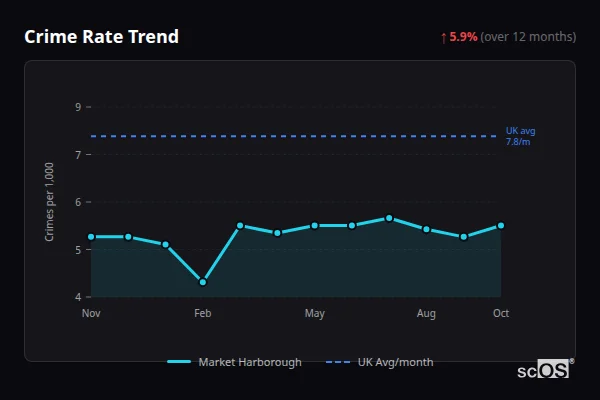
Task: Select the October data point
Action: point(501,226)
